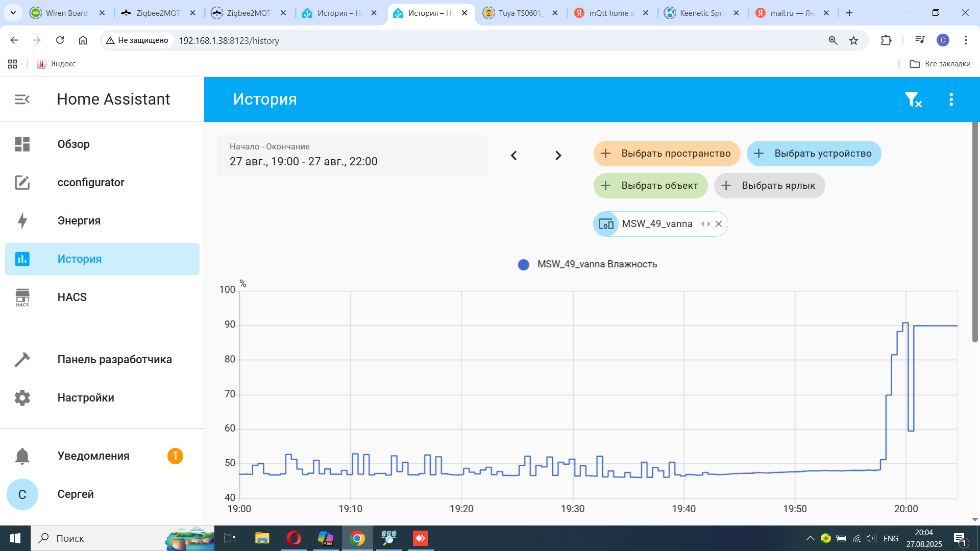Screen dimensions: 980x551
Task: Click Выбрать пространство button
Action: click(x=667, y=154)
